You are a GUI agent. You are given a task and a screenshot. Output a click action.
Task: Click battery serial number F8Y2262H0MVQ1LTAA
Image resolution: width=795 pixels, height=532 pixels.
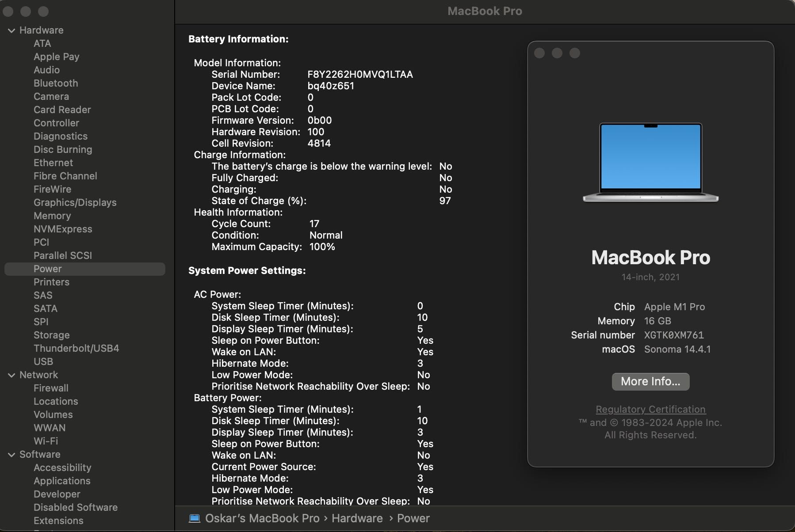pyautogui.click(x=360, y=74)
